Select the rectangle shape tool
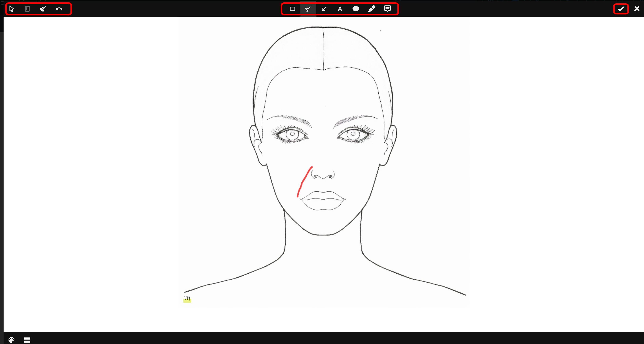This screenshot has width=644, height=344. (293, 9)
